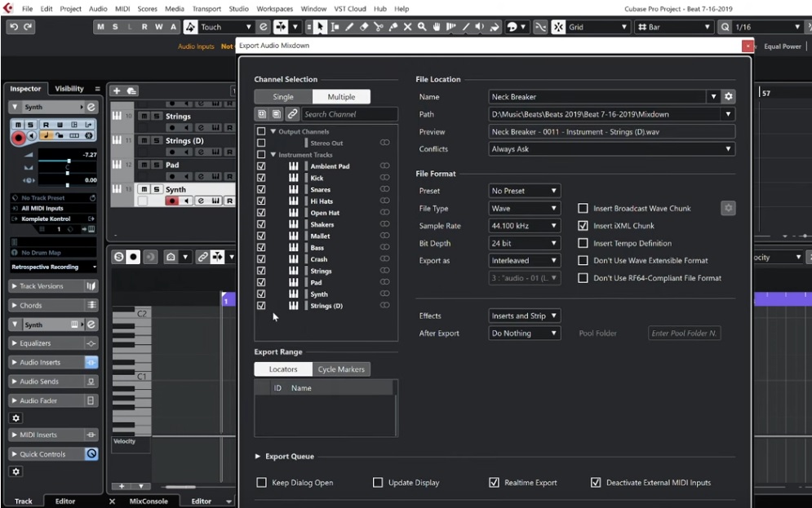Open the Sample Rate dropdown
Viewport: 812px width, 508px height.
tap(525, 226)
